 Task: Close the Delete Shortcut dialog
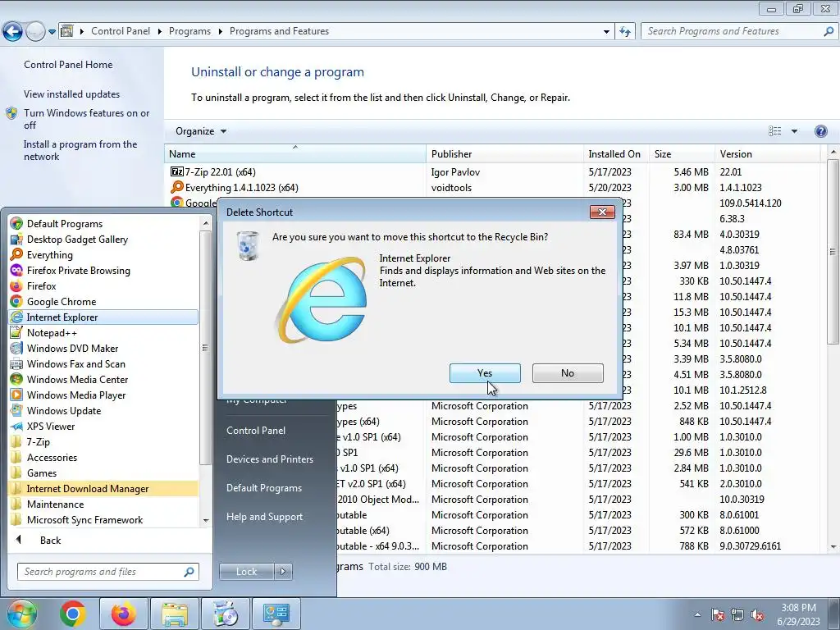point(602,212)
